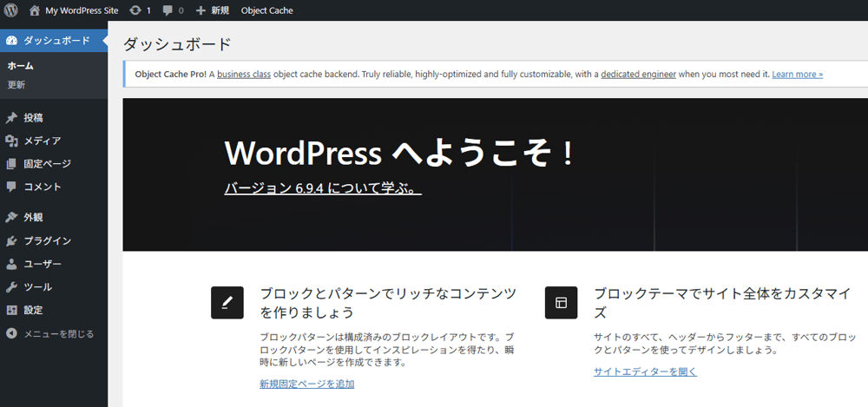Open the 投稿 sidebar menu
This screenshot has width=868, height=407.
[33, 117]
